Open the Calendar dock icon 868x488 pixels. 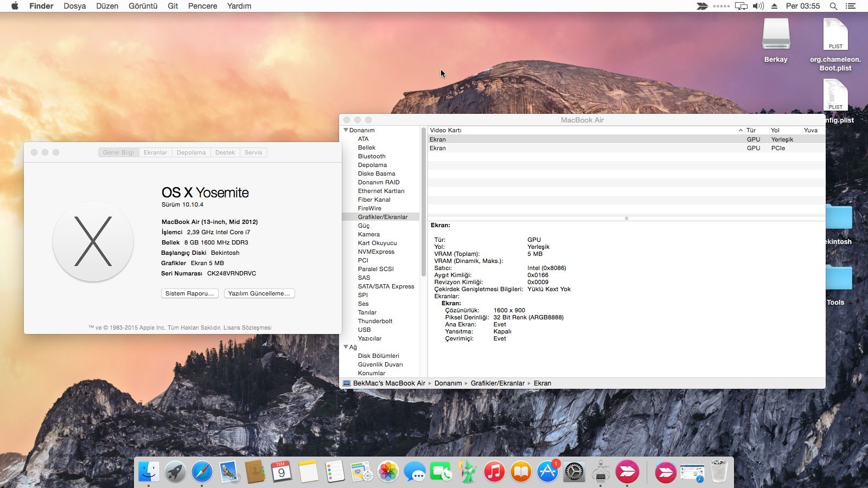coord(282,472)
